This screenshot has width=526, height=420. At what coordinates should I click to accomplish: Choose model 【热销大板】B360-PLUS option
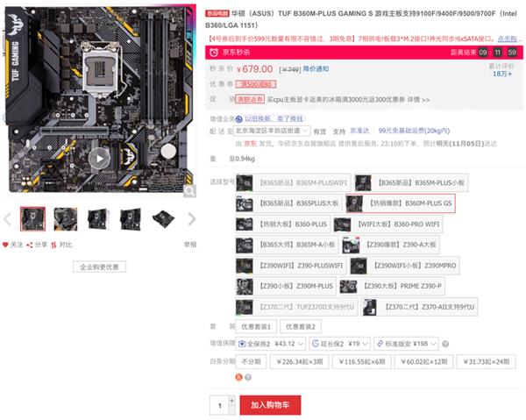coord(283,224)
